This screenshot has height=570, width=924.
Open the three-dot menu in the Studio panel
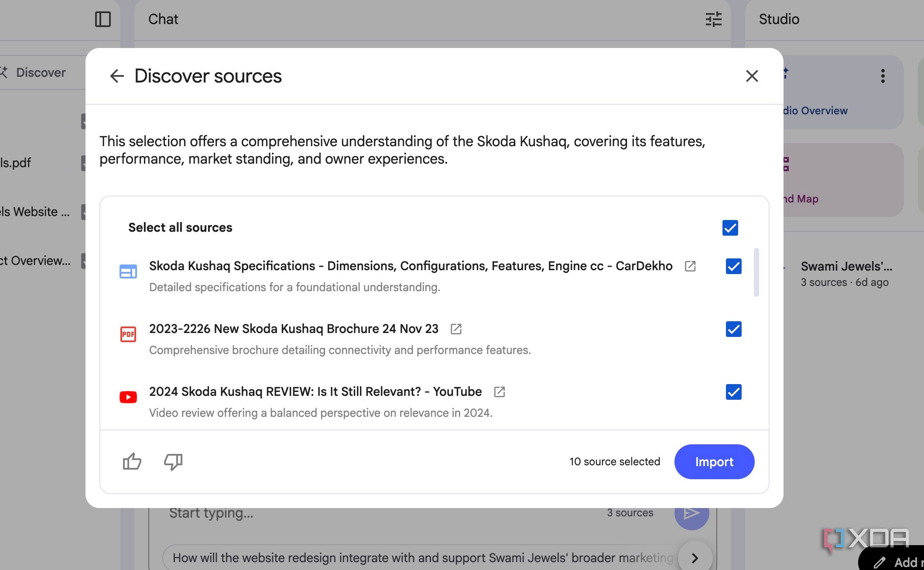[882, 76]
